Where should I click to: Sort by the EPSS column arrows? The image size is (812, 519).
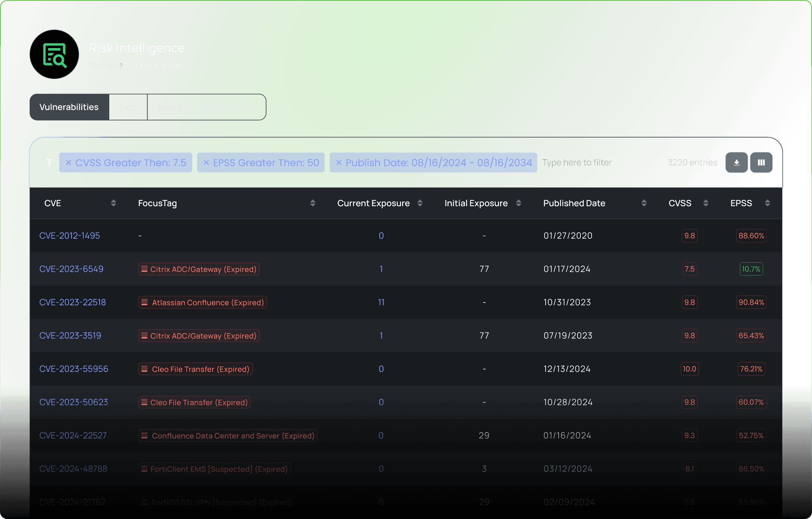point(767,203)
